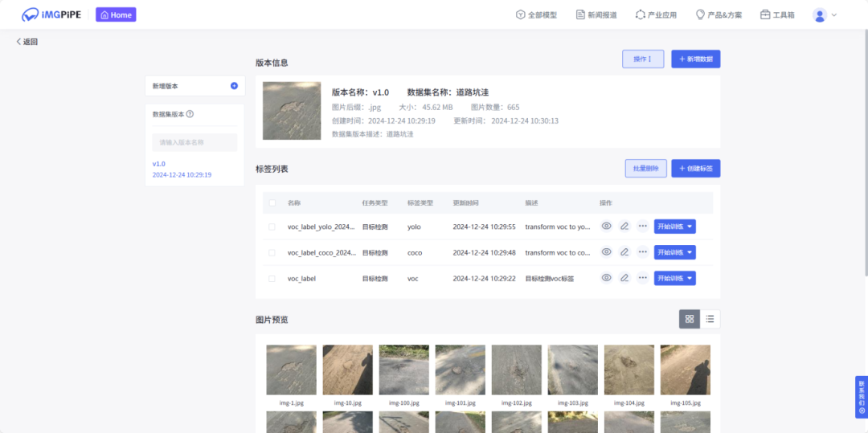The image size is (868, 433).
Task: Open thumbnail img-101.jpg
Action: pyautogui.click(x=460, y=370)
